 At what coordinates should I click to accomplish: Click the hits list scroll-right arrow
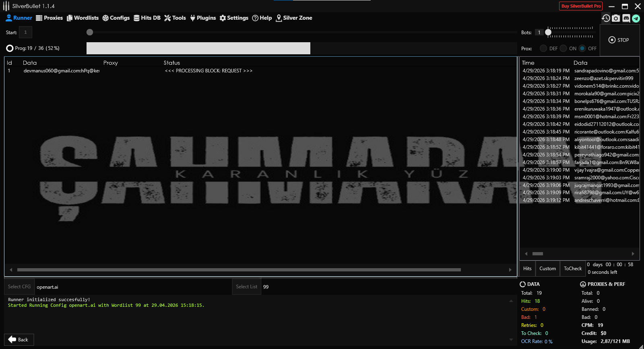[633, 254]
